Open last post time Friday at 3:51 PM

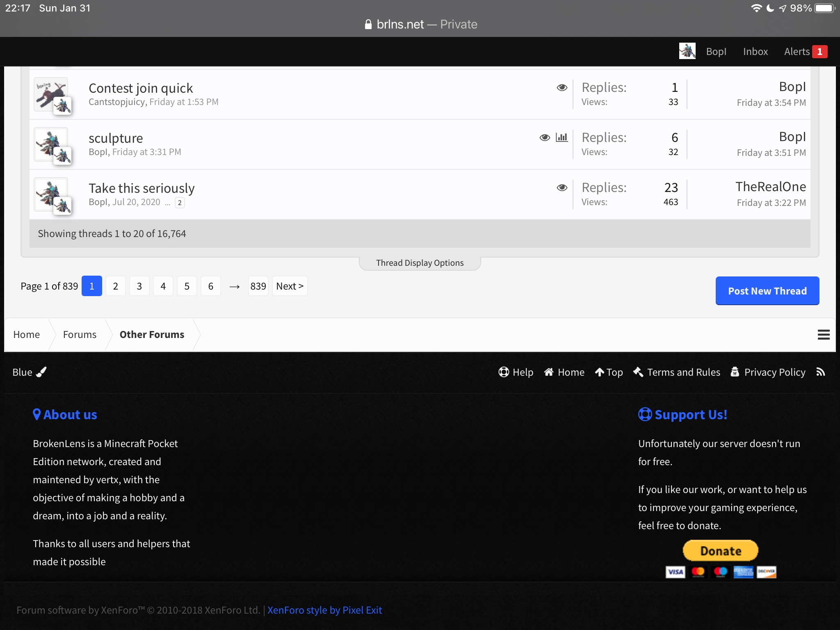[x=771, y=153]
